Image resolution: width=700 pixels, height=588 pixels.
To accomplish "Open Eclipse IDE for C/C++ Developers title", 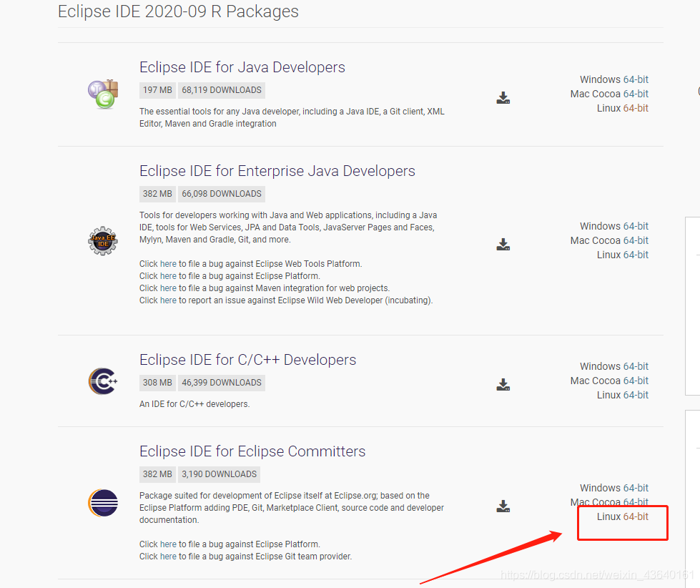I will coord(248,360).
